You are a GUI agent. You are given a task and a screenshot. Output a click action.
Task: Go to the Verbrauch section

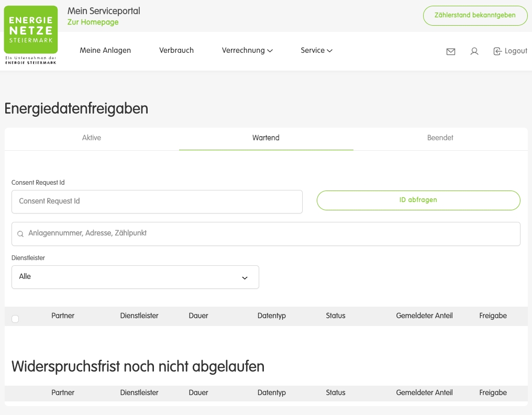click(176, 51)
